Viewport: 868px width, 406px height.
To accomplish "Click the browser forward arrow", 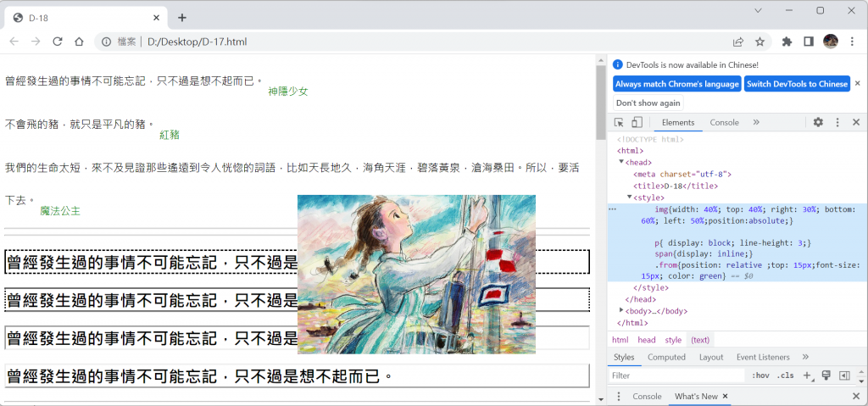I will 36,42.
